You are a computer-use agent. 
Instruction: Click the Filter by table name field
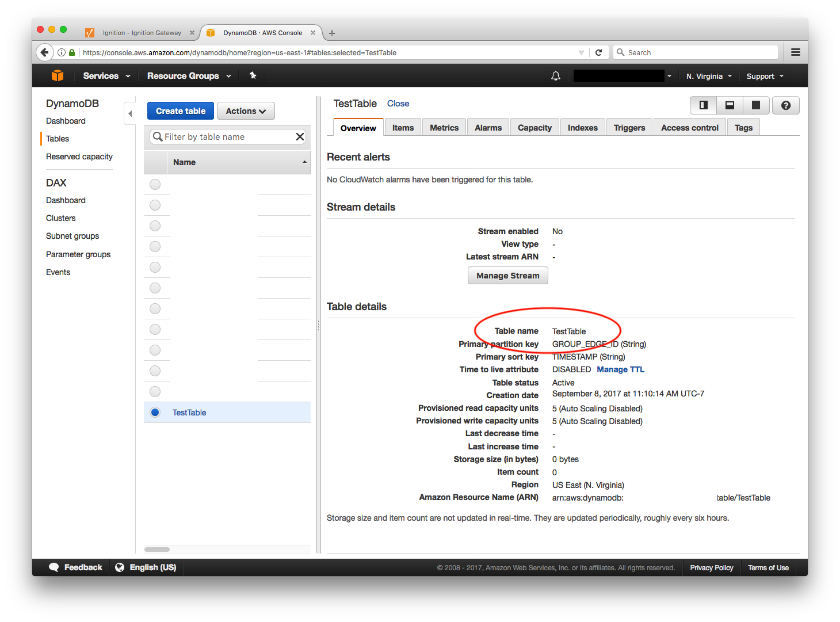pyautogui.click(x=227, y=137)
